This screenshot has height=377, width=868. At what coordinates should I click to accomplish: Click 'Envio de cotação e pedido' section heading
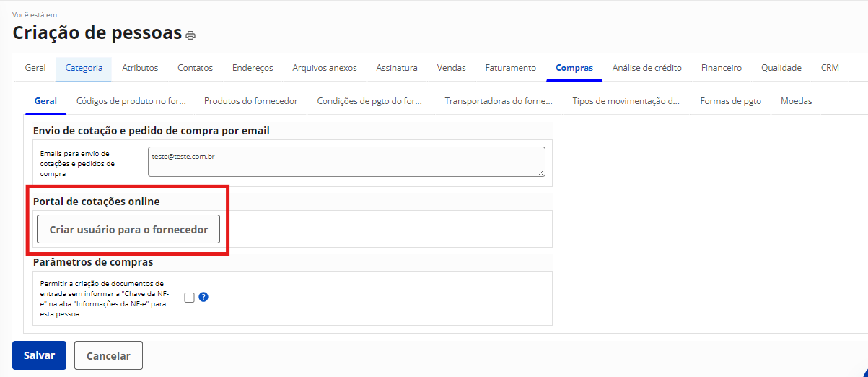[x=152, y=131]
